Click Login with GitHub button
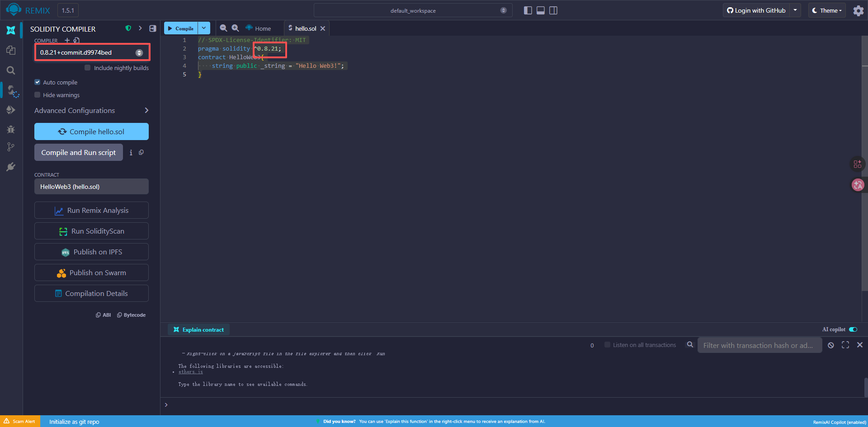868x427 pixels. click(x=756, y=10)
